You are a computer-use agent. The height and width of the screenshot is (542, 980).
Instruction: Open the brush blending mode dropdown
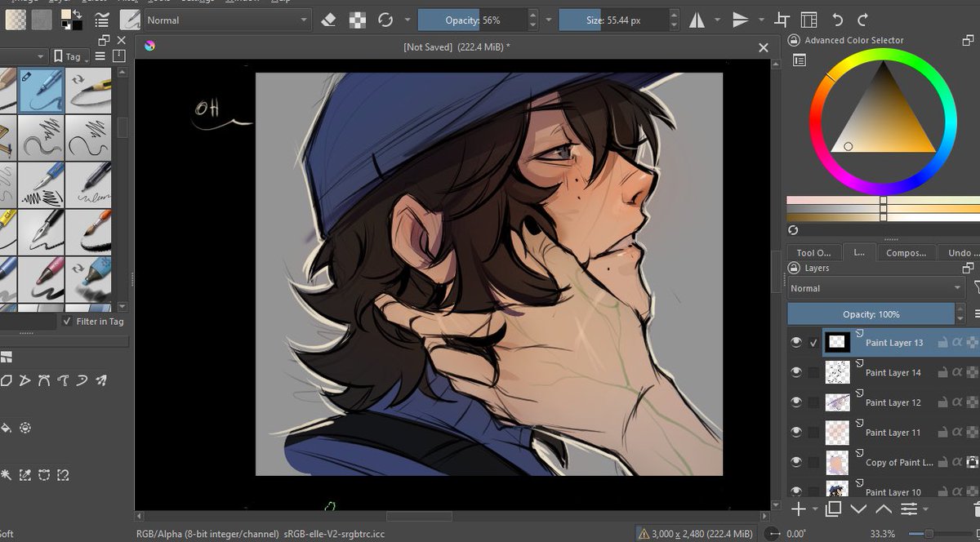[x=227, y=20]
